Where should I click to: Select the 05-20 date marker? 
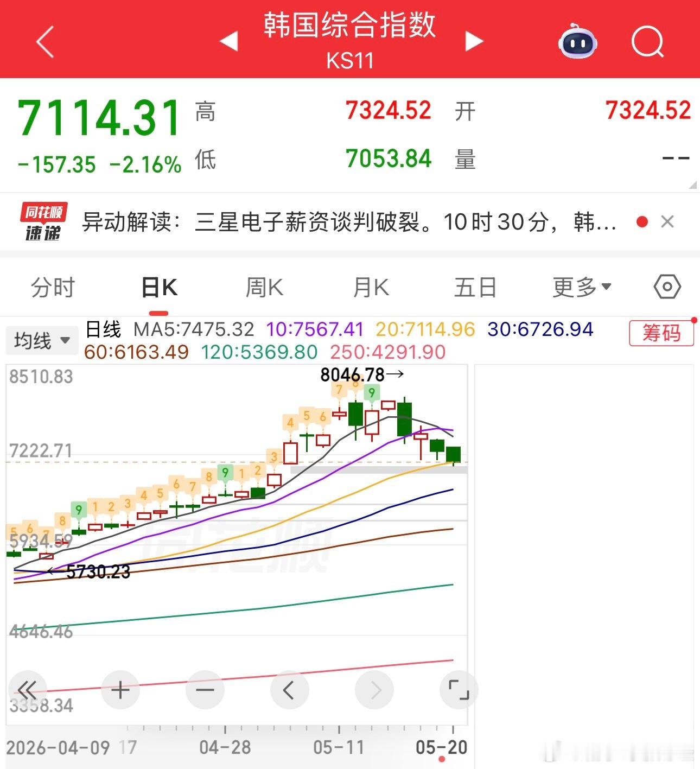click(442, 747)
